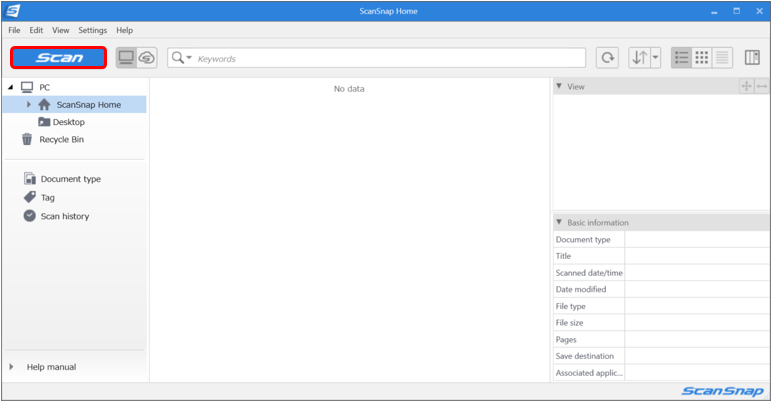Click the Recycle Bin trash icon

27,139
